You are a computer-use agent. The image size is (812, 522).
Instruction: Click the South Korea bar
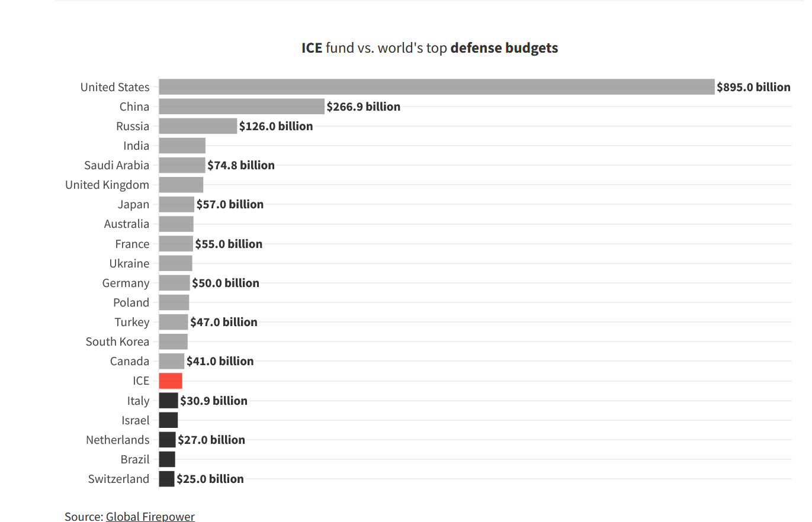point(174,341)
